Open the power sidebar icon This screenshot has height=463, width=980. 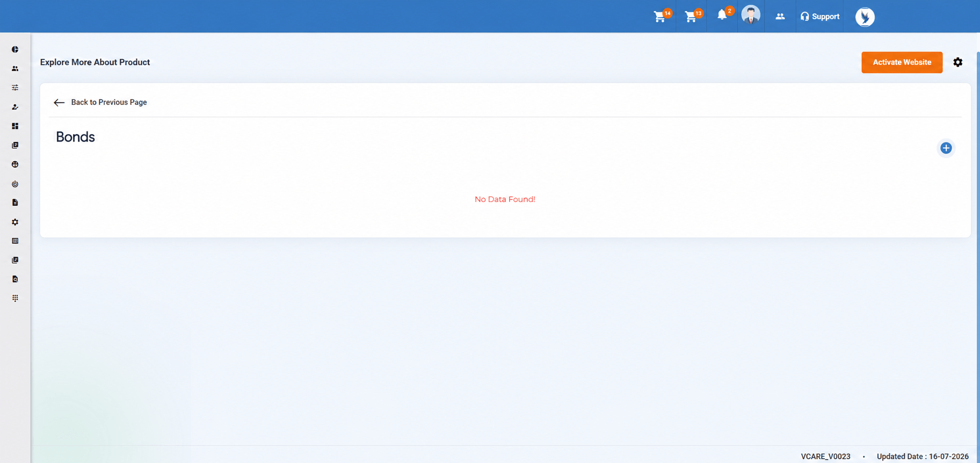click(x=15, y=184)
